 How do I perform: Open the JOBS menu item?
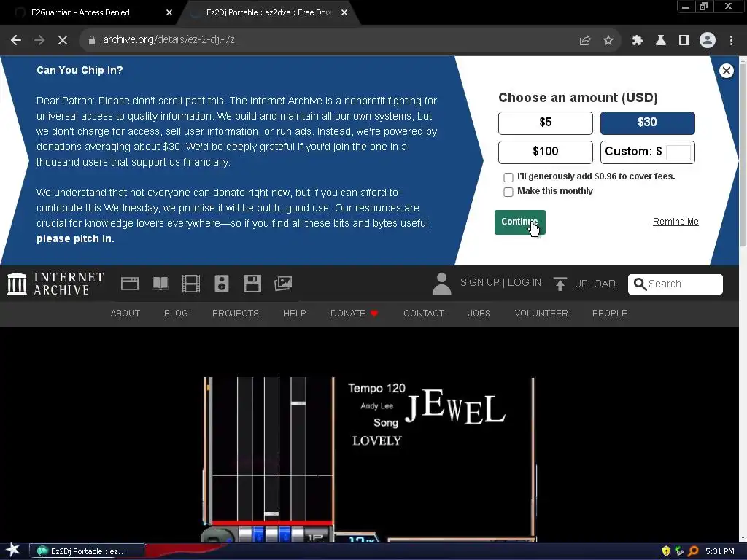479,314
